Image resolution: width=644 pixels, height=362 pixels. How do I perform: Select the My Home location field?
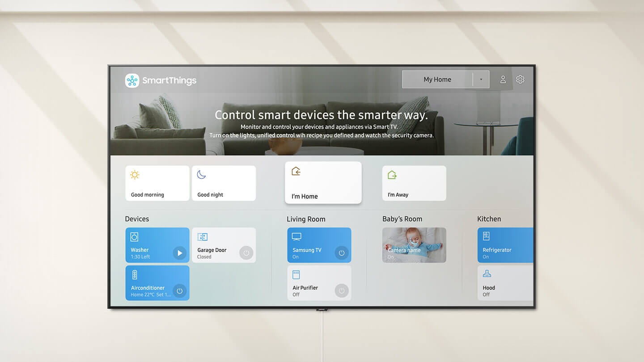[x=446, y=80]
